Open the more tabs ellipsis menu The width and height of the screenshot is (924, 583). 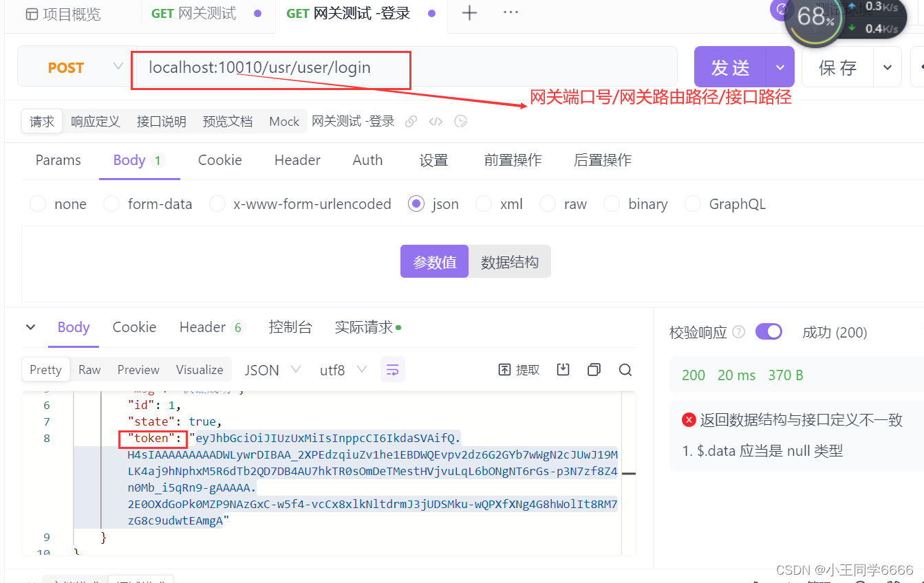(511, 12)
